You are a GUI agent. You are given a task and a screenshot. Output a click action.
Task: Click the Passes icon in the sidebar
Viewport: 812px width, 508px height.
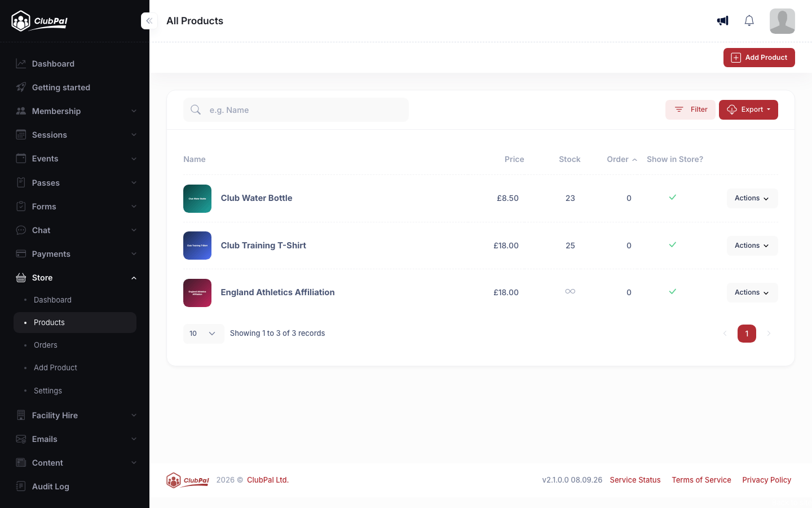coord(21,183)
